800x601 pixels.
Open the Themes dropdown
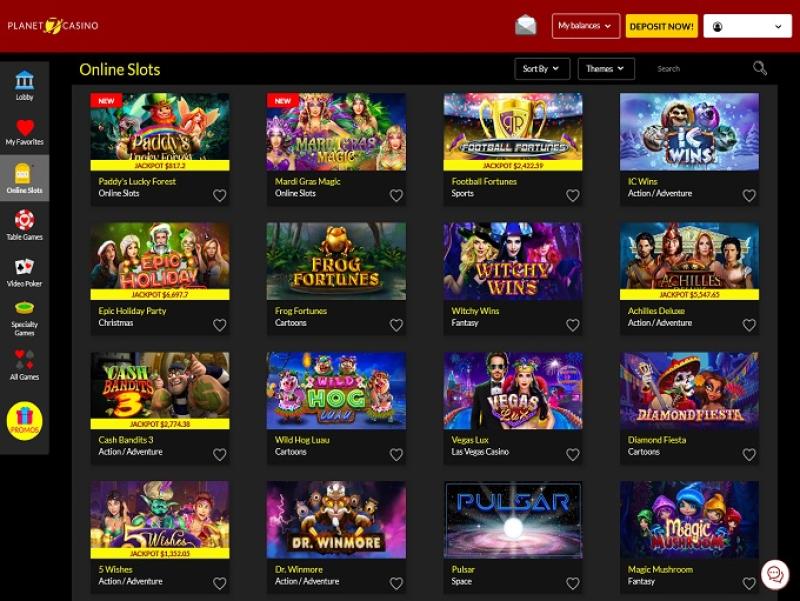tap(606, 69)
